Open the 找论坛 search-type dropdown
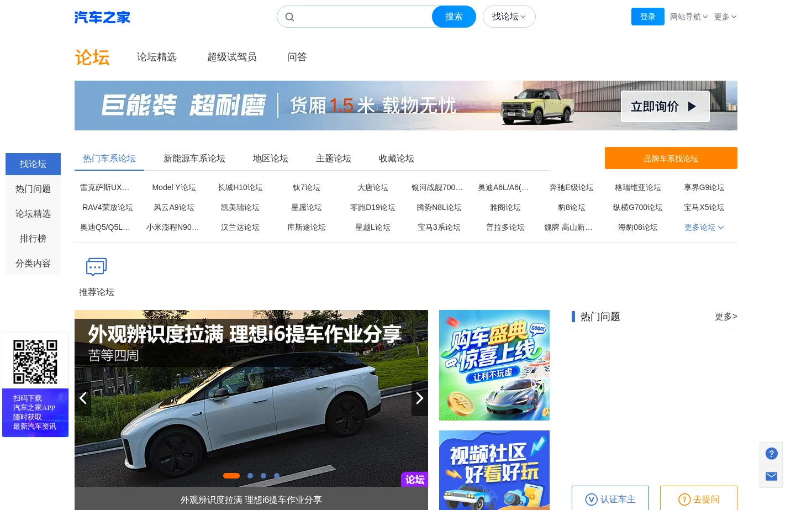Image resolution: width=812 pixels, height=510 pixels. coord(509,17)
